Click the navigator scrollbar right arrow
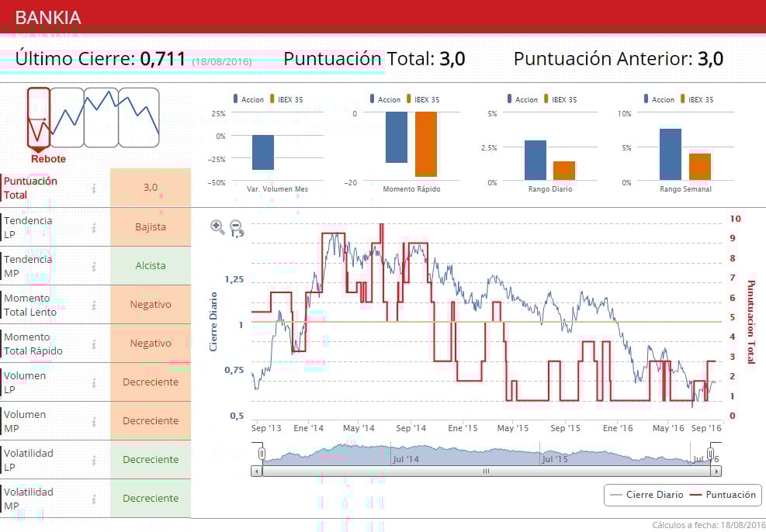The image size is (766, 532). [x=716, y=472]
